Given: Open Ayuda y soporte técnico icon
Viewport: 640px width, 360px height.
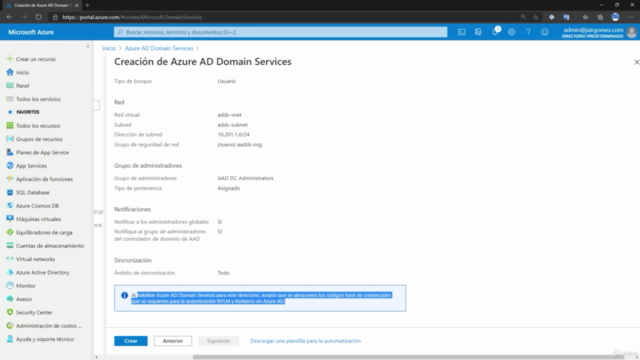Looking at the screenshot, I should (10, 339).
